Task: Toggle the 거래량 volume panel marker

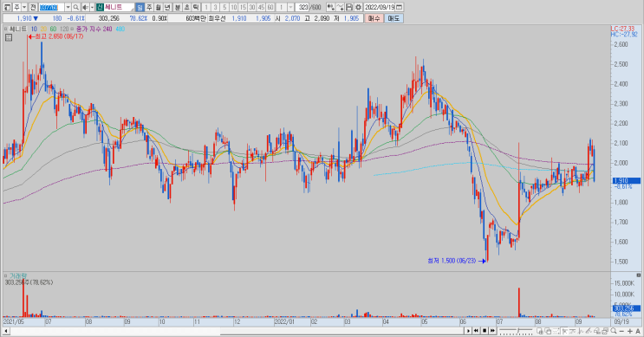Action: 5,275
